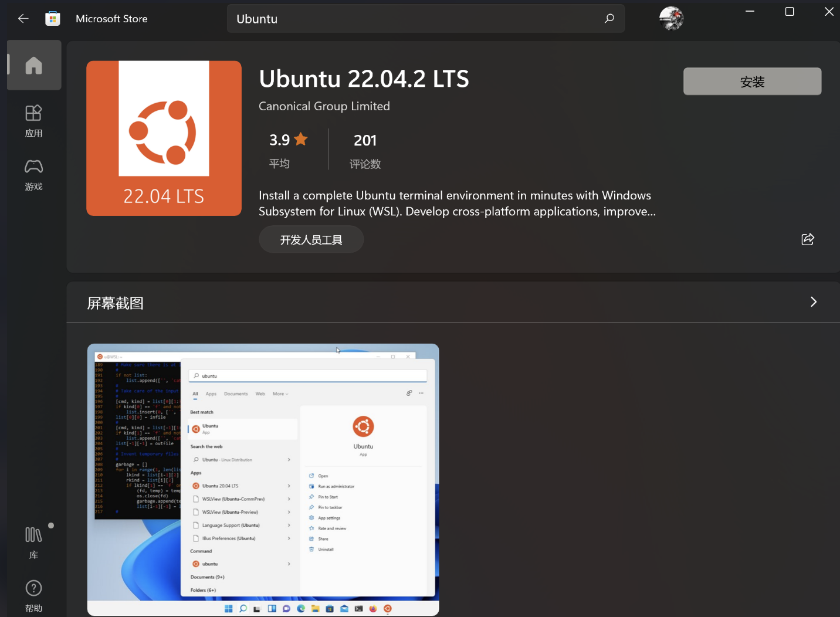The width and height of the screenshot is (840, 617).
Task: Click the Microsoft Store logo icon
Action: pos(53,18)
